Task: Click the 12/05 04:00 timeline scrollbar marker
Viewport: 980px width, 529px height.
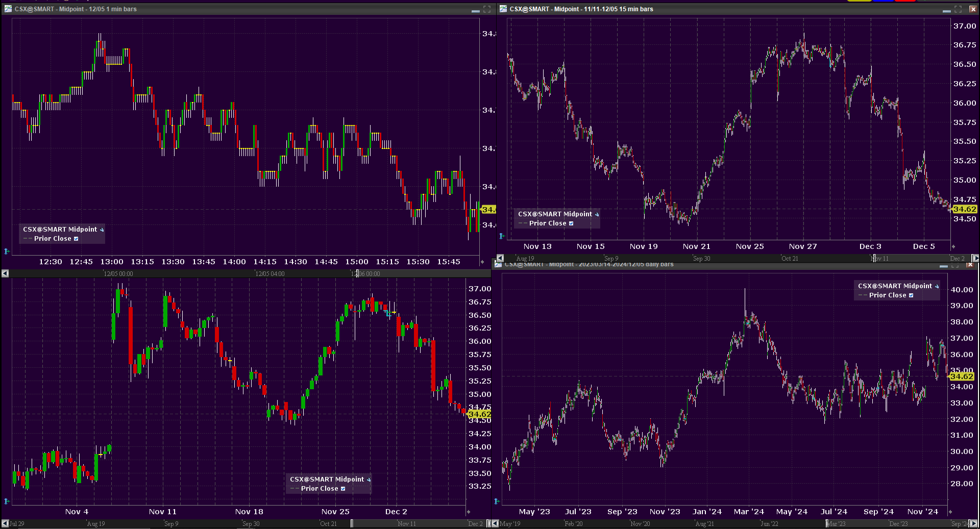Action: tap(269, 274)
